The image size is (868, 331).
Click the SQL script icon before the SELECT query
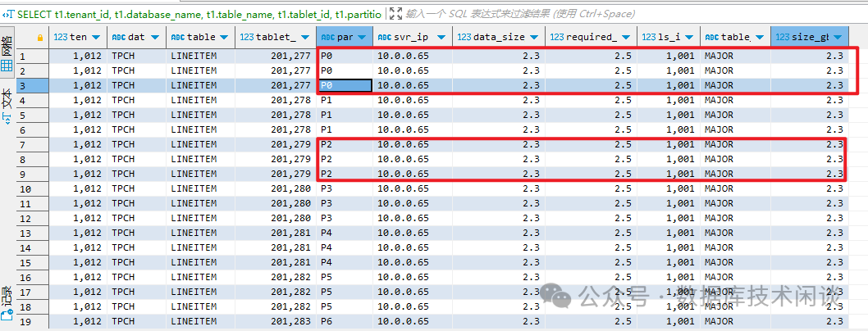coord(8,14)
